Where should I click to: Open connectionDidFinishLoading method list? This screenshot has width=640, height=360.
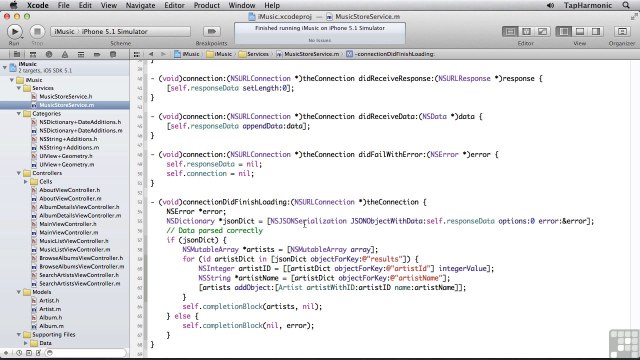coord(391,54)
